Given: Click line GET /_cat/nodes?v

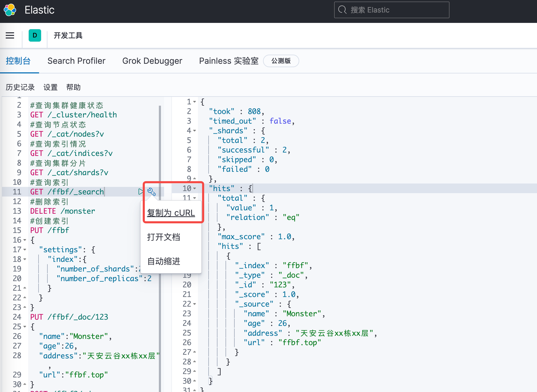Looking at the screenshot, I should click(67, 134).
